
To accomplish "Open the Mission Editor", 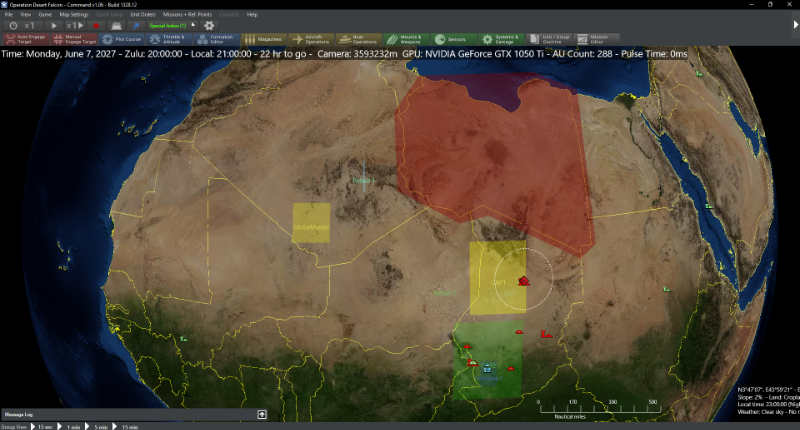I will coord(597,39).
